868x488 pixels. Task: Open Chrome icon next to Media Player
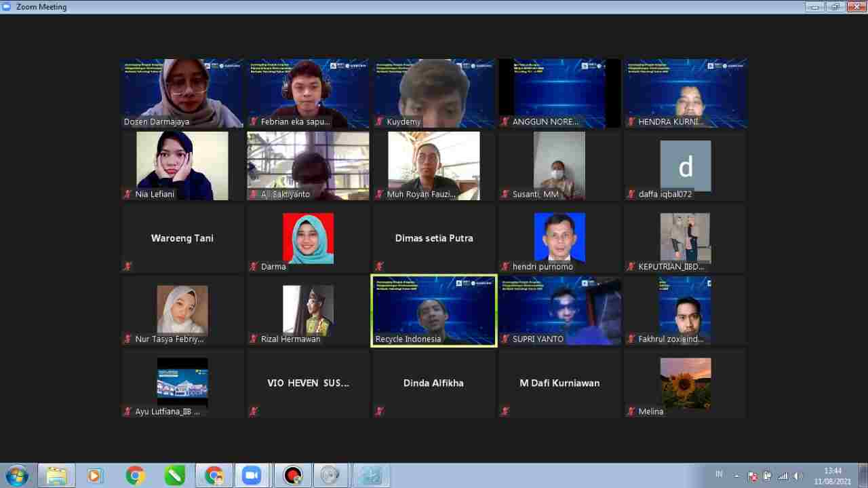[135, 475]
